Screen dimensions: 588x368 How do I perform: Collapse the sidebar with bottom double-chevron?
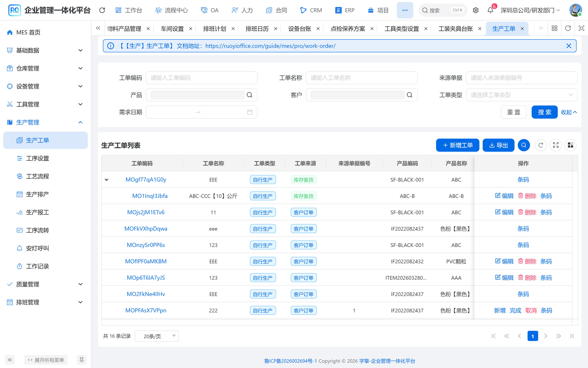coord(10,360)
